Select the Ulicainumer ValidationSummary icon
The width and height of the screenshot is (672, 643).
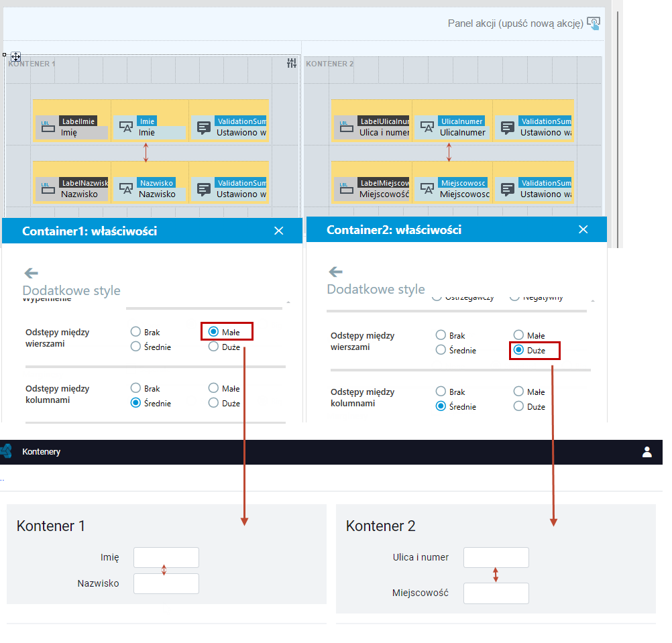508,127
